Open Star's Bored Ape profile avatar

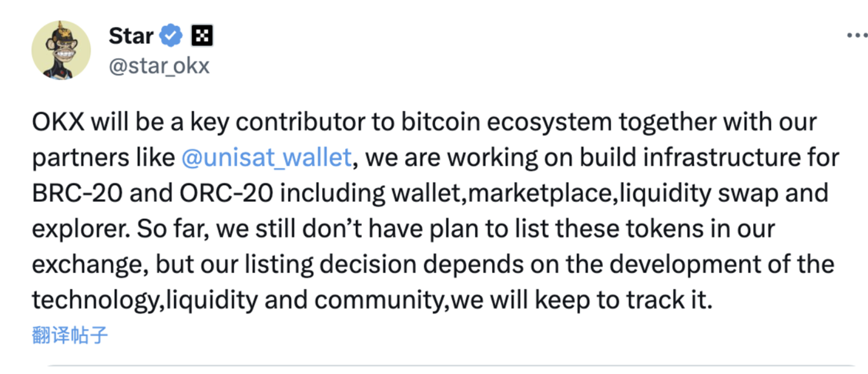(x=61, y=50)
